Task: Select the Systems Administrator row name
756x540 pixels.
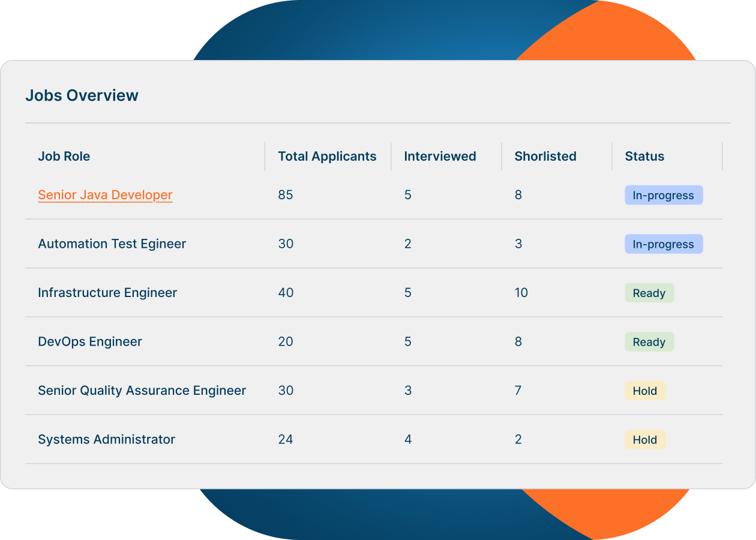Action: [x=107, y=440]
